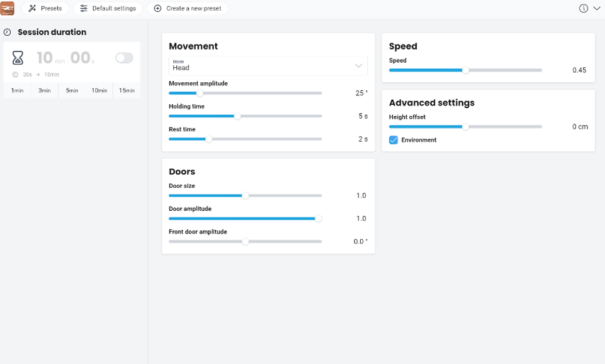This screenshot has width=605, height=364.
Task: Click the 10 minutes value in the timer
Action: tap(45, 58)
